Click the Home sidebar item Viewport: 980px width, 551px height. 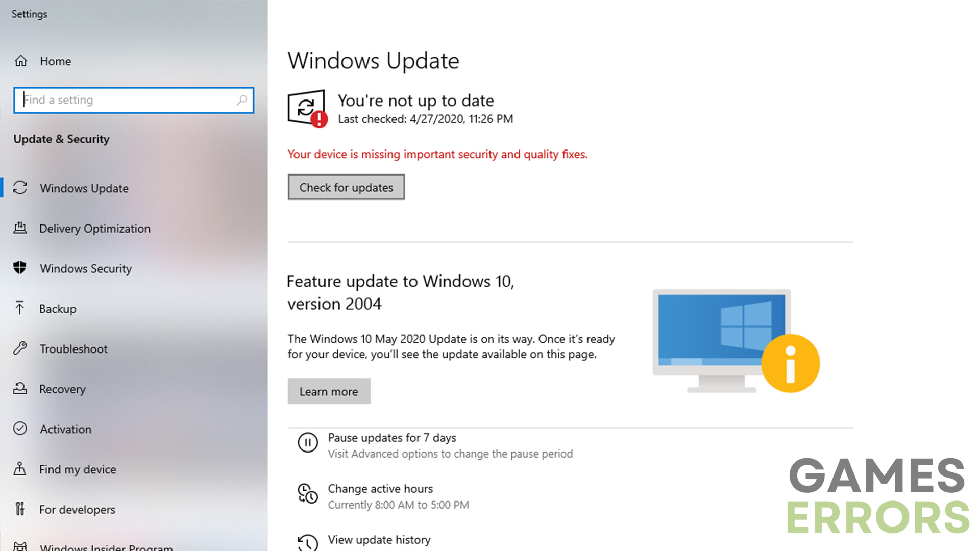55,61
